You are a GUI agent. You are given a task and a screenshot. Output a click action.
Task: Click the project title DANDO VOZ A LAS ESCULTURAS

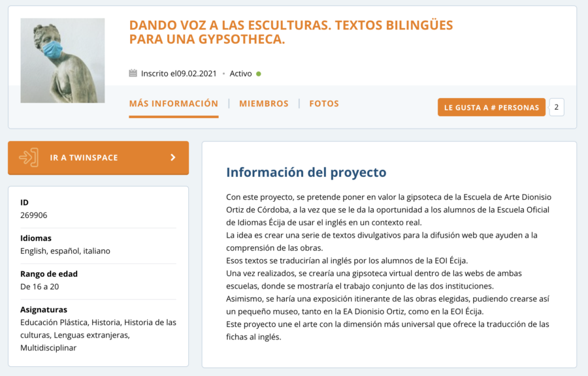click(x=291, y=32)
